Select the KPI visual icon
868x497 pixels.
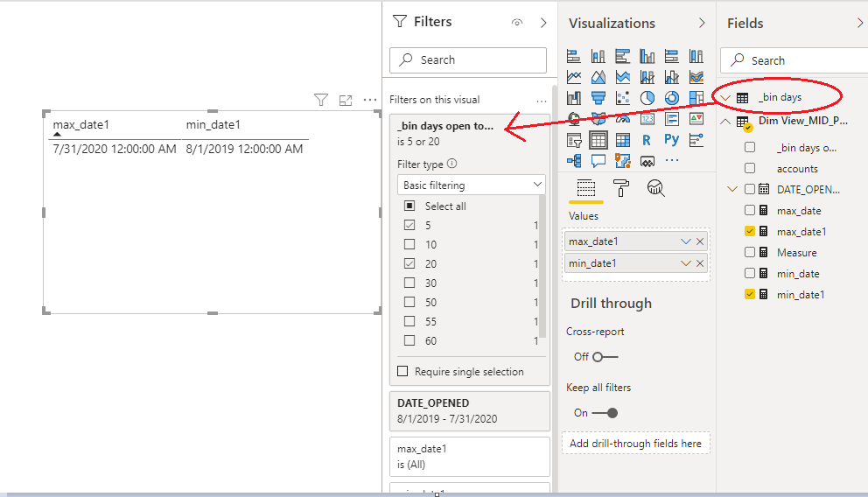[696, 118]
